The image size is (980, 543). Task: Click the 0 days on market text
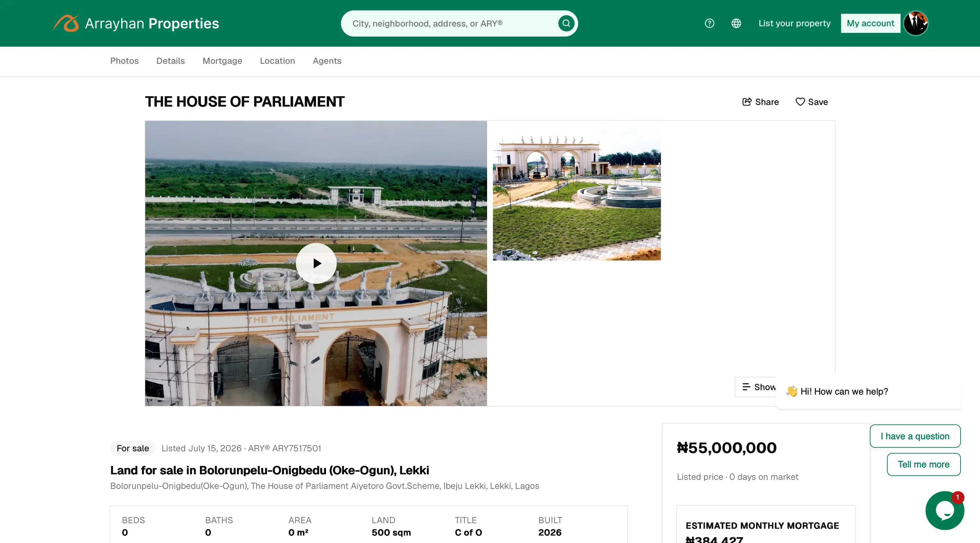point(764,477)
